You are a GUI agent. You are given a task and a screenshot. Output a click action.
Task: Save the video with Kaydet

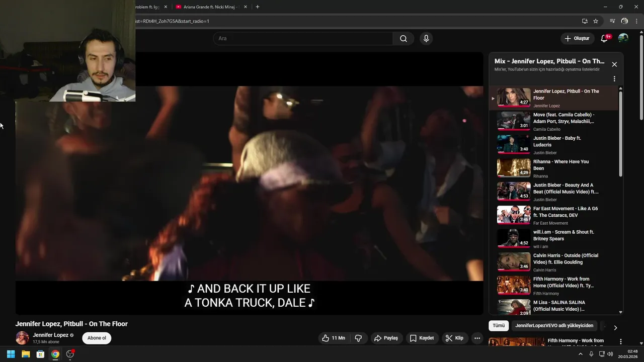(422, 338)
